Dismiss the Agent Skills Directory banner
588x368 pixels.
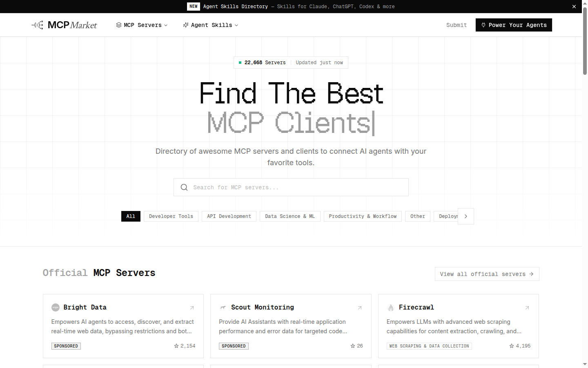tap(574, 7)
